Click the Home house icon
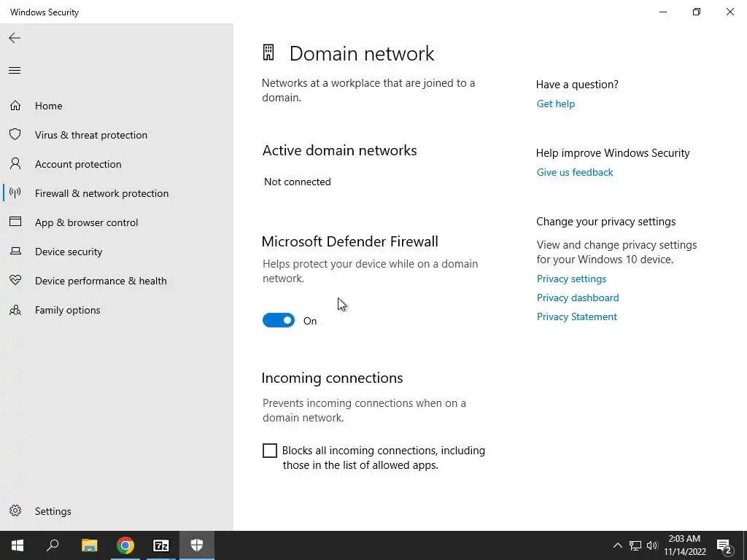The width and height of the screenshot is (747, 560). point(15,105)
